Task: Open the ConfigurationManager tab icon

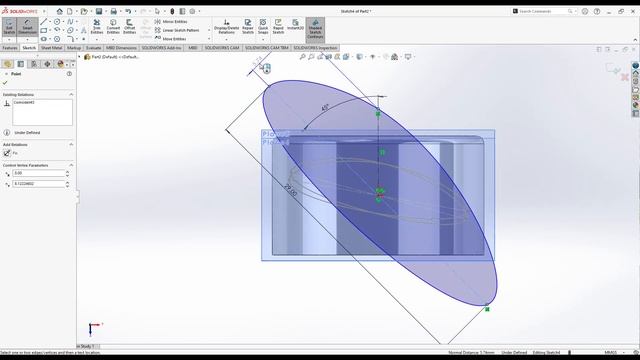Action: click(x=34, y=64)
